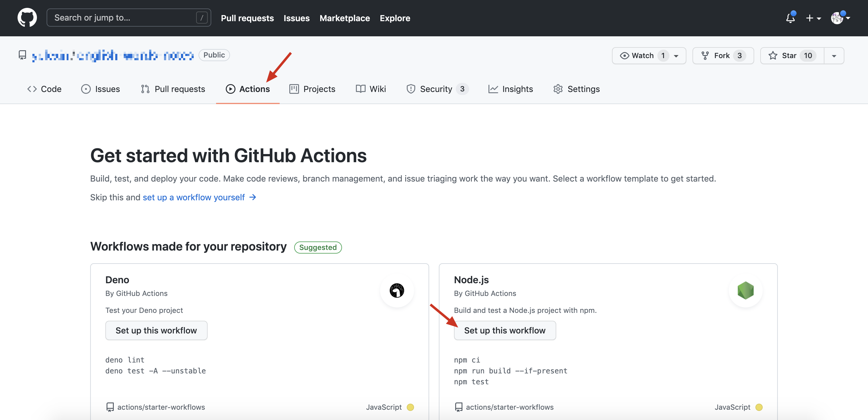The width and height of the screenshot is (868, 420).
Task: Set up the Deno workflow
Action: click(x=156, y=330)
